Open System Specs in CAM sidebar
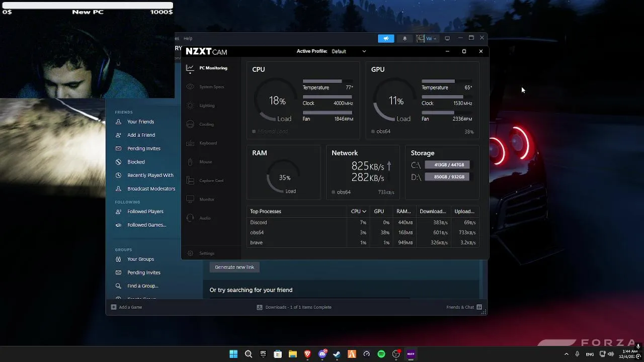Image resolution: width=644 pixels, height=362 pixels. (211, 86)
